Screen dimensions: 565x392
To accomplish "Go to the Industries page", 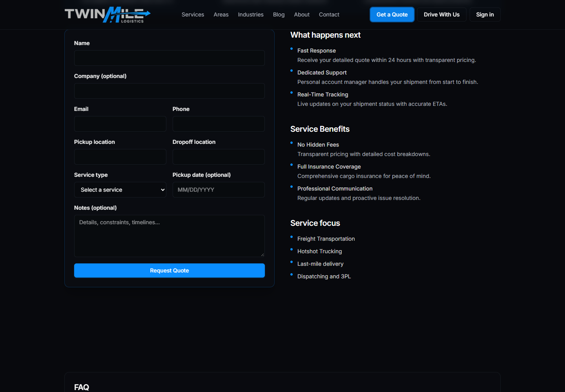I will click(x=251, y=15).
